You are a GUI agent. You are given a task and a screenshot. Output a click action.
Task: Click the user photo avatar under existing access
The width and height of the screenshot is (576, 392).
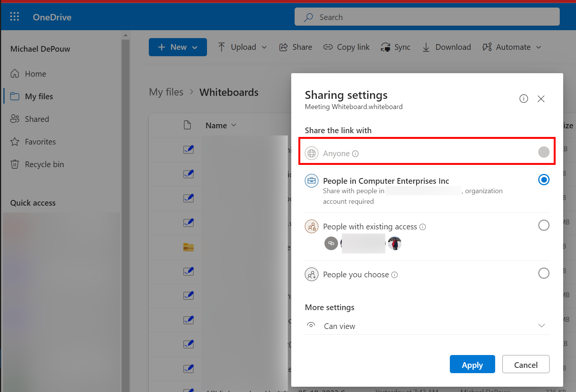[x=395, y=243]
